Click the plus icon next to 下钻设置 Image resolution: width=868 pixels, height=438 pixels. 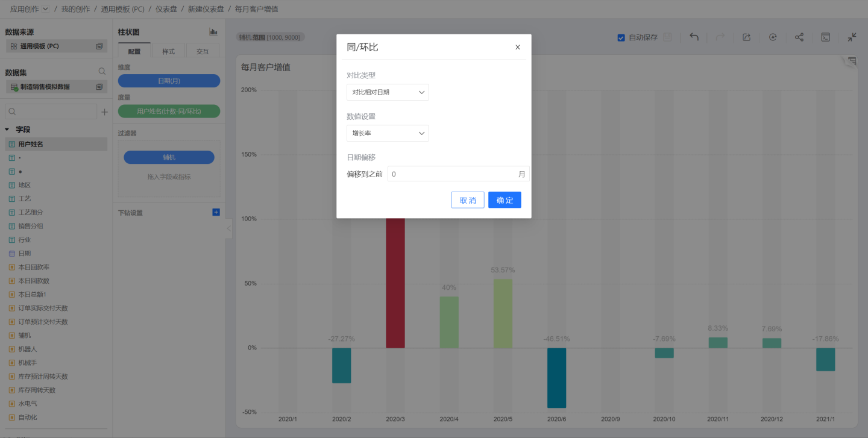tap(216, 212)
